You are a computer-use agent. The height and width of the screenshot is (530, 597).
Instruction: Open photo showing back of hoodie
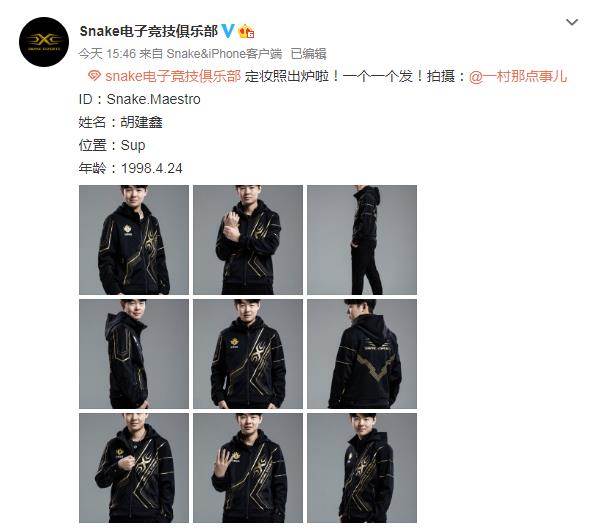pos(362,354)
